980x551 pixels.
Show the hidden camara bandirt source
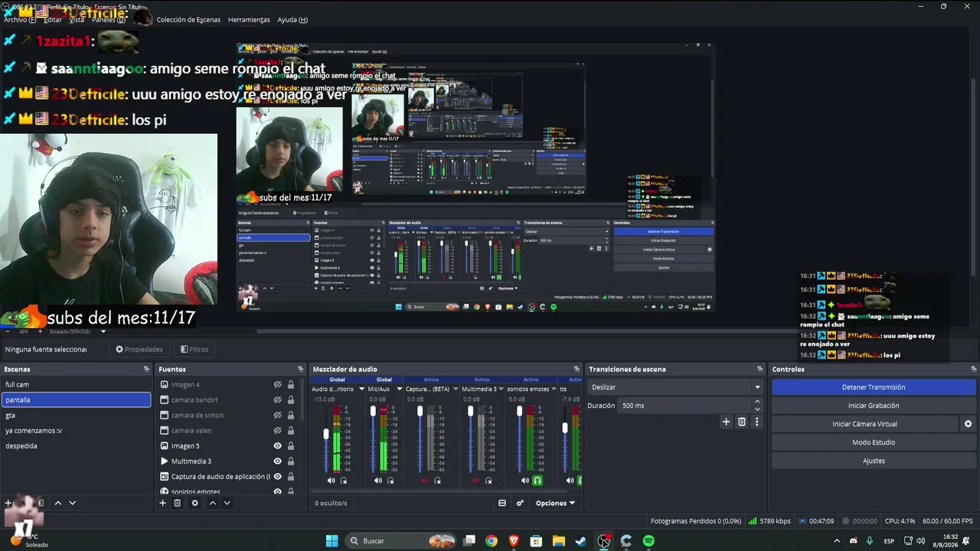pos(277,399)
